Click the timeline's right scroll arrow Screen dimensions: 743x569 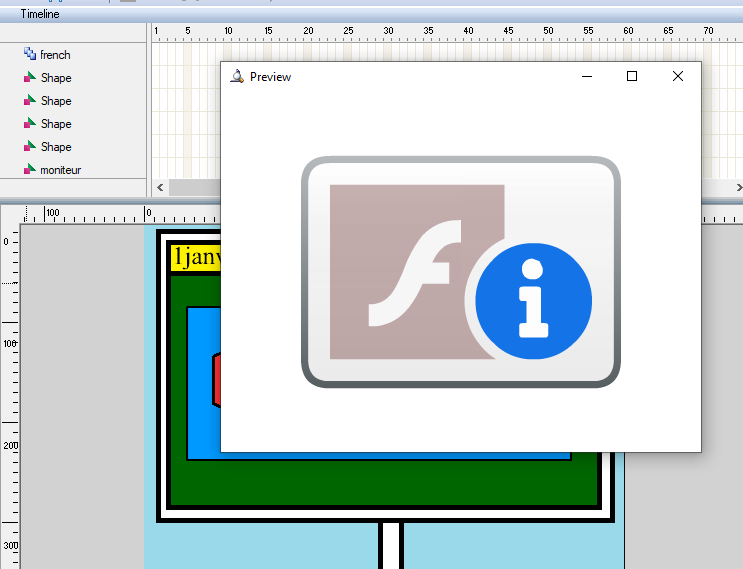point(739,188)
